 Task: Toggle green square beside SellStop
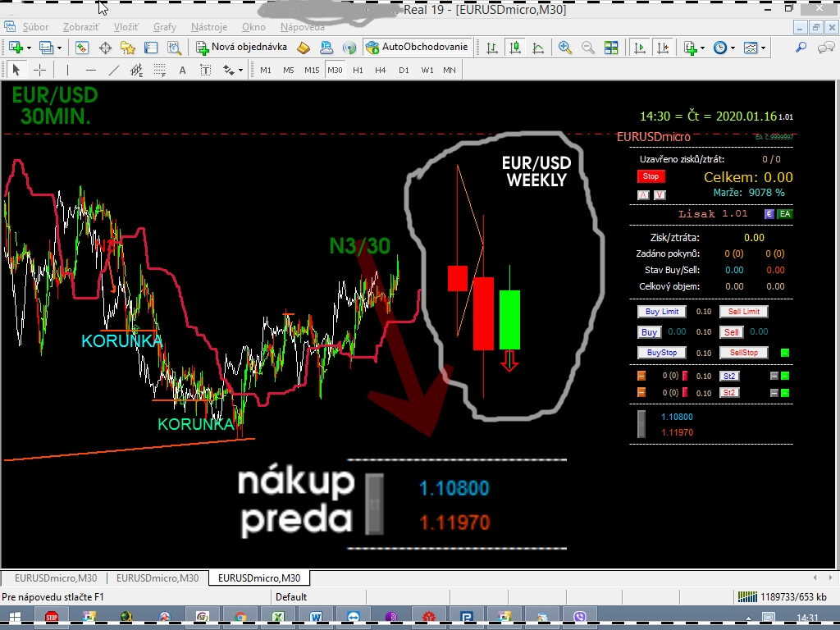(785, 353)
